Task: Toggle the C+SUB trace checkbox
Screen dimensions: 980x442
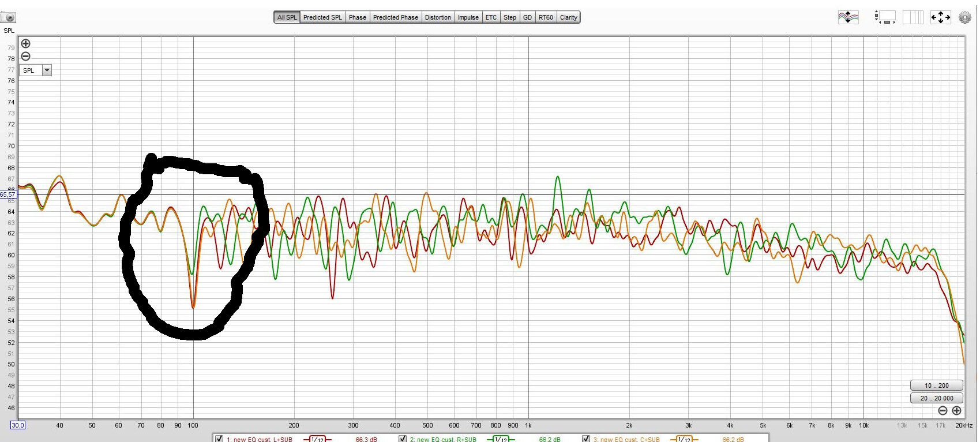Action: (x=586, y=439)
